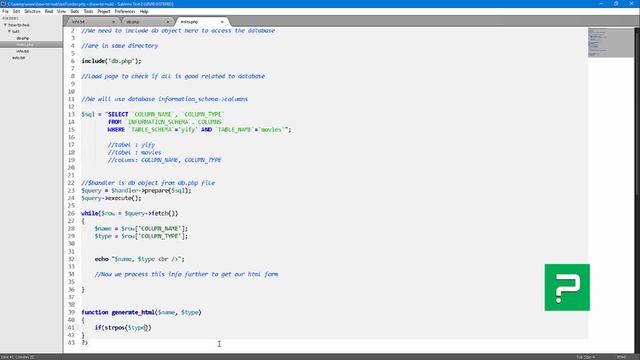Open info.txt inside the tut folder
This screenshot has width=640, height=360.
click(23, 51)
